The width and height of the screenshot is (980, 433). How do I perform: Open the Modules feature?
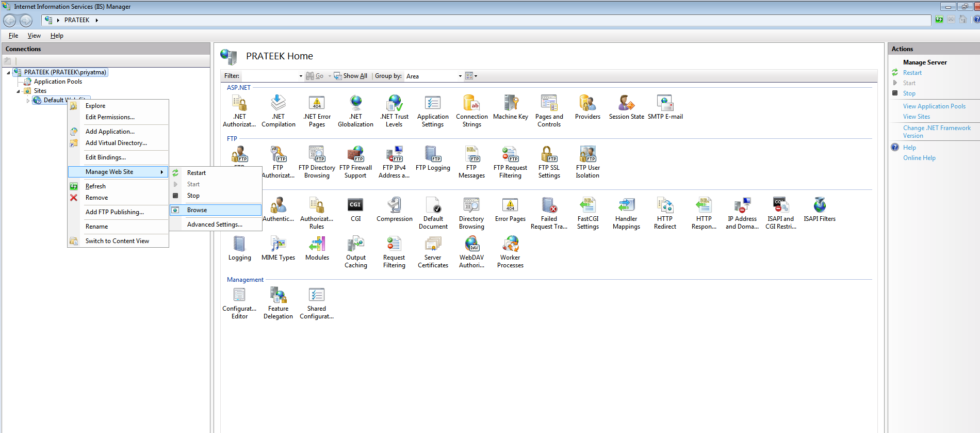click(x=317, y=248)
